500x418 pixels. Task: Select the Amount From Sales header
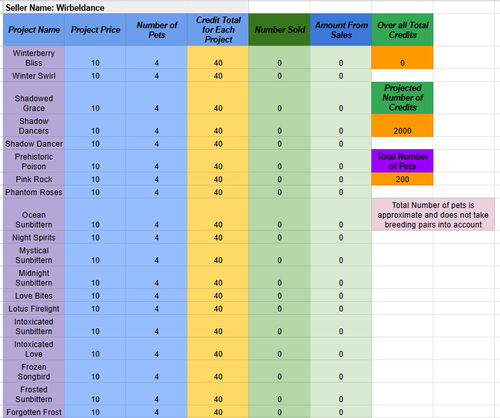tap(341, 30)
